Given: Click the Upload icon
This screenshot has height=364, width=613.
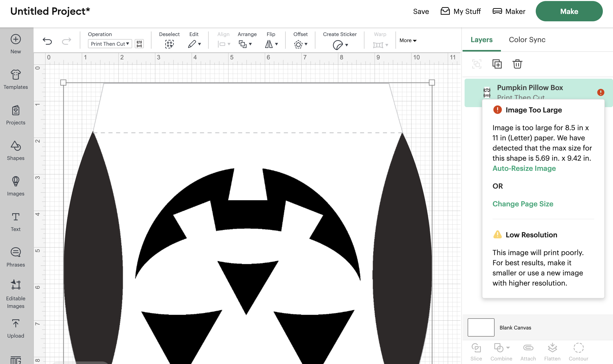Looking at the screenshot, I should click(x=16, y=324).
